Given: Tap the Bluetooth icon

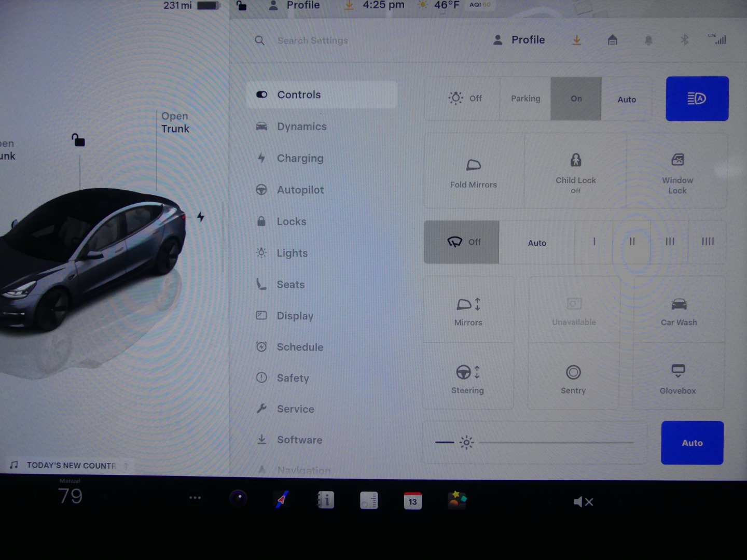Looking at the screenshot, I should pos(684,40).
